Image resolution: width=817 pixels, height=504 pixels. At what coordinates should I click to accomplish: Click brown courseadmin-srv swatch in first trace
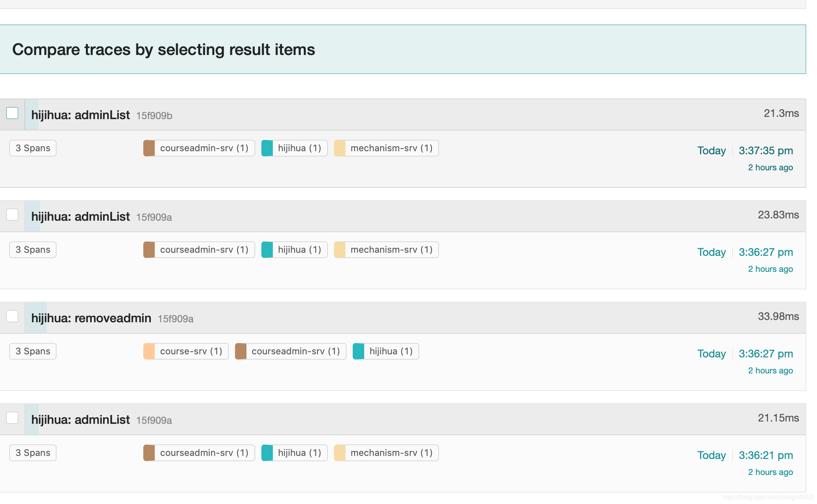pos(149,148)
